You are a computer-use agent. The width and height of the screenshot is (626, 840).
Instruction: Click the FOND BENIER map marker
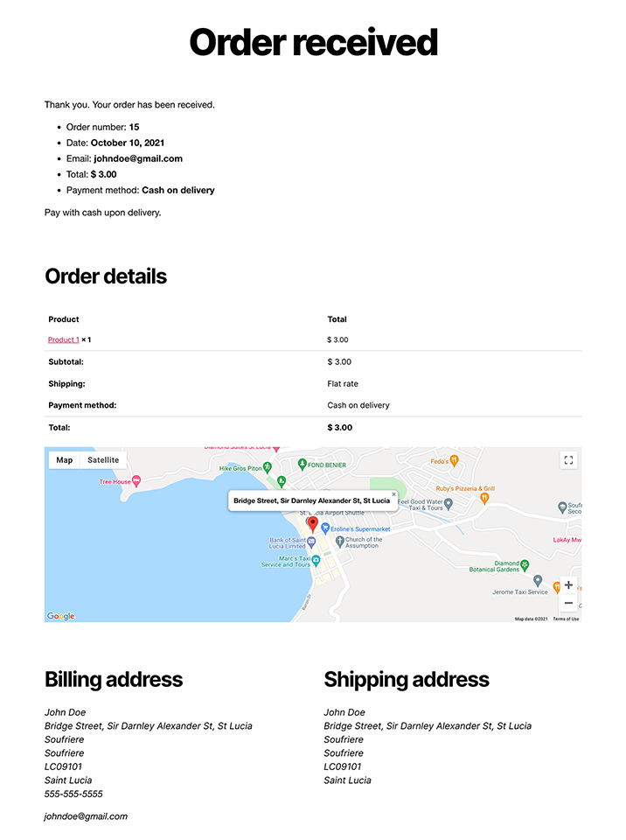coord(302,464)
